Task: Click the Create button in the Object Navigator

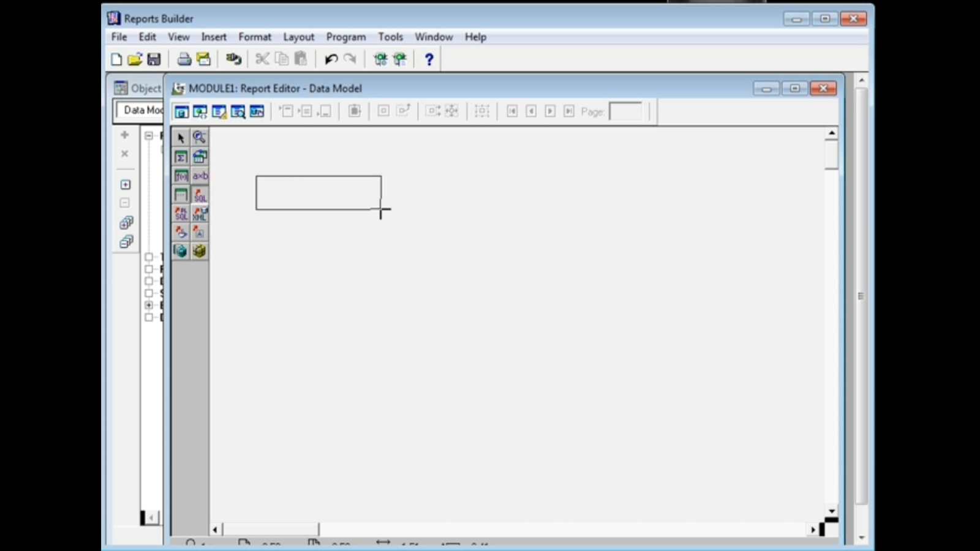Action: pos(124,135)
